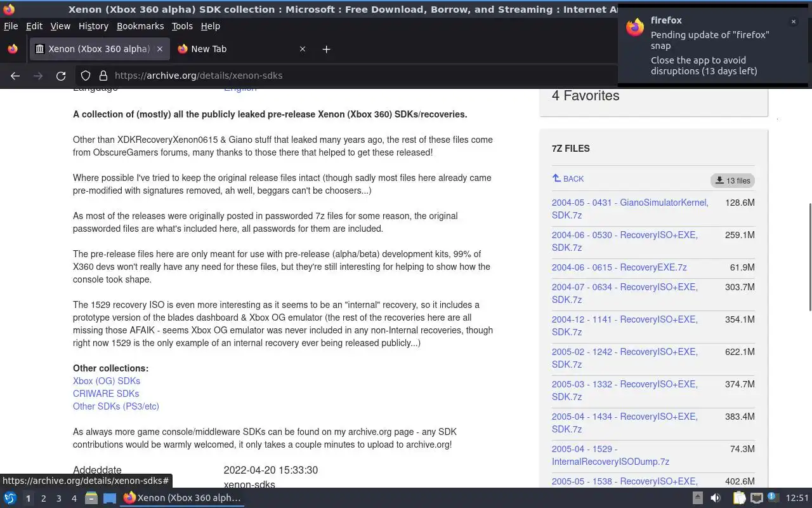The width and height of the screenshot is (812, 508).
Task: Open the Help menu
Action: click(x=210, y=26)
